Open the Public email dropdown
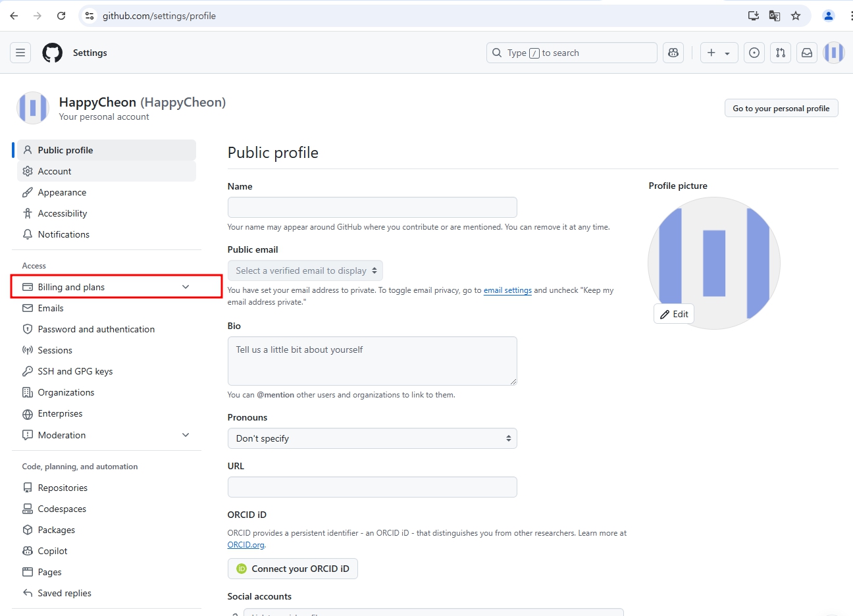This screenshot has height=616, width=853. pyautogui.click(x=305, y=270)
